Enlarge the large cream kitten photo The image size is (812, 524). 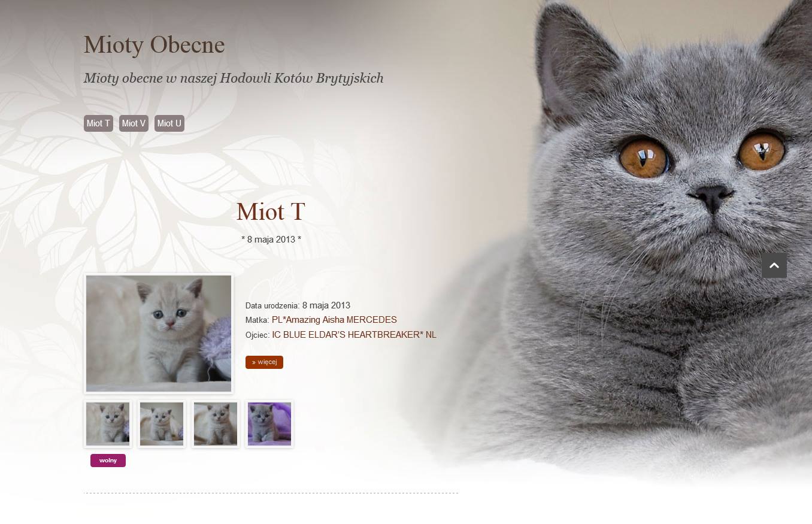(x=159, y=334)
